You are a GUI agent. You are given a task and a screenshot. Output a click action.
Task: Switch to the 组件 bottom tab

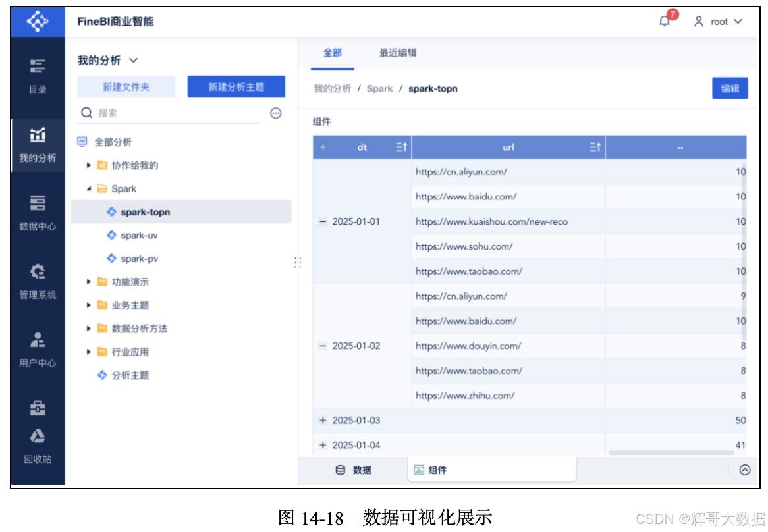point(492,470)
